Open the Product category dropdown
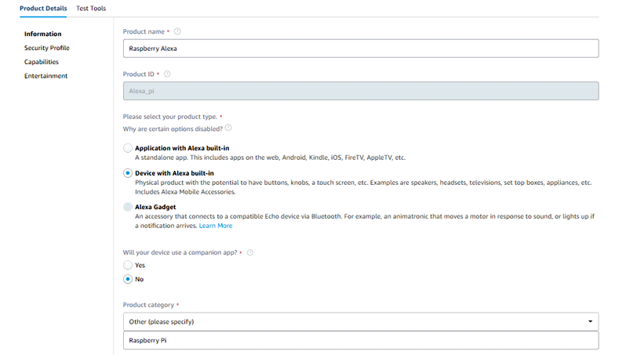644x355 pixels. pyautogui.click(x=360, y=321)
